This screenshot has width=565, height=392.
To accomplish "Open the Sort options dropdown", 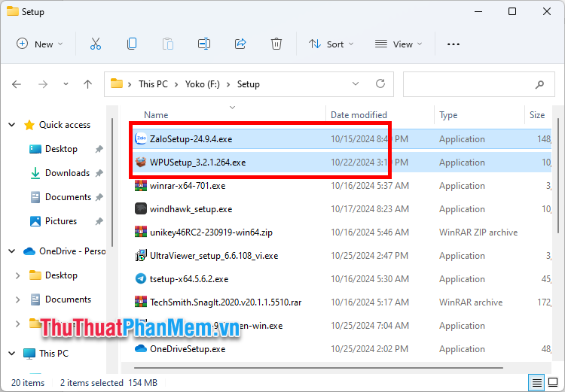I will pos(331,44).
